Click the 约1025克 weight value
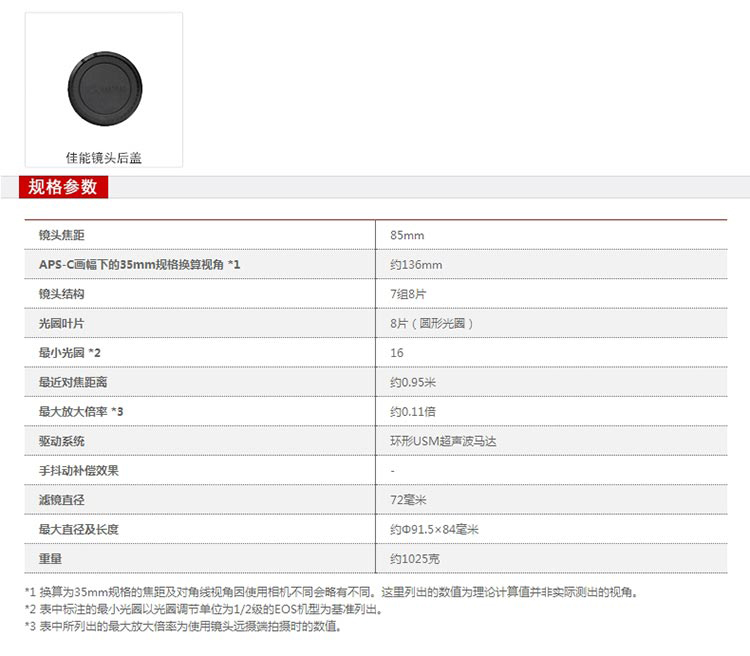The height and width of the screenshot is (656, 750). click(414, 558)
